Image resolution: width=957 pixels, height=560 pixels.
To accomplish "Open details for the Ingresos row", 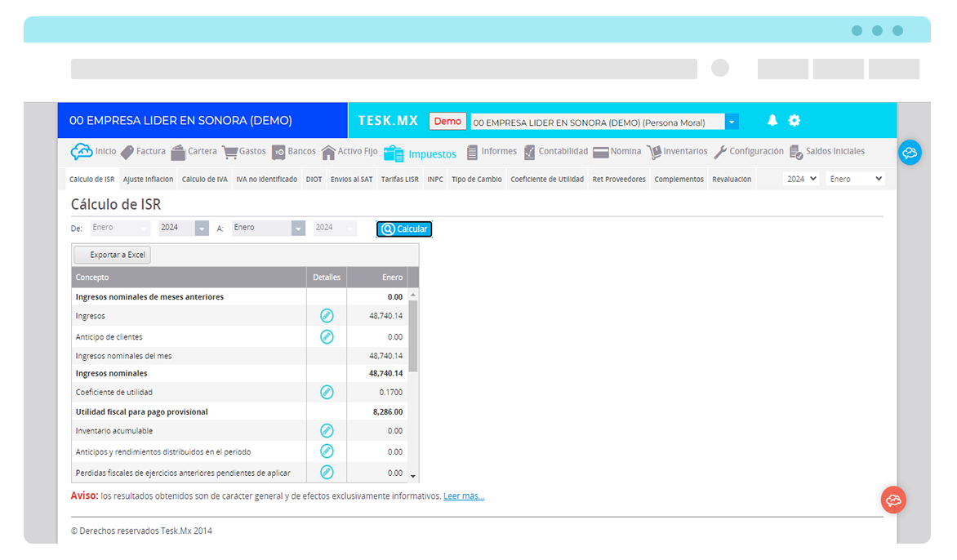I will click(327, 316).
